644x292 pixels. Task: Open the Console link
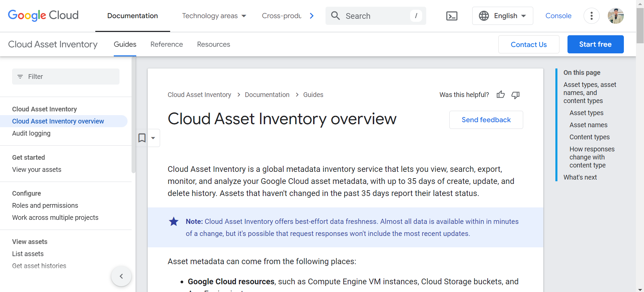[558, 16]
